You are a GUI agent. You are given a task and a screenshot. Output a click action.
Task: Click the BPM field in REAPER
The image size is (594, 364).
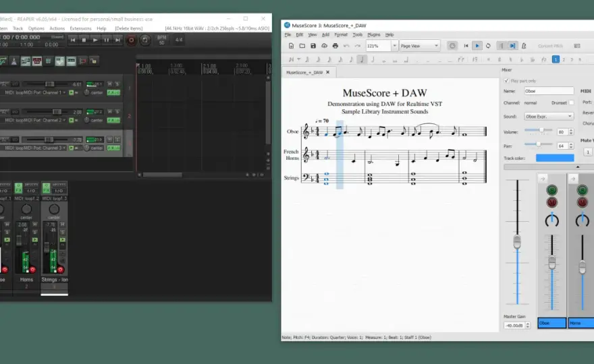coord(162,40)
